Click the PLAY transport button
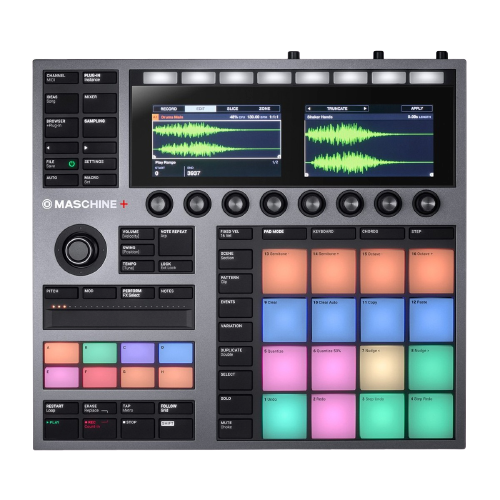 click(x=61, y=429)
